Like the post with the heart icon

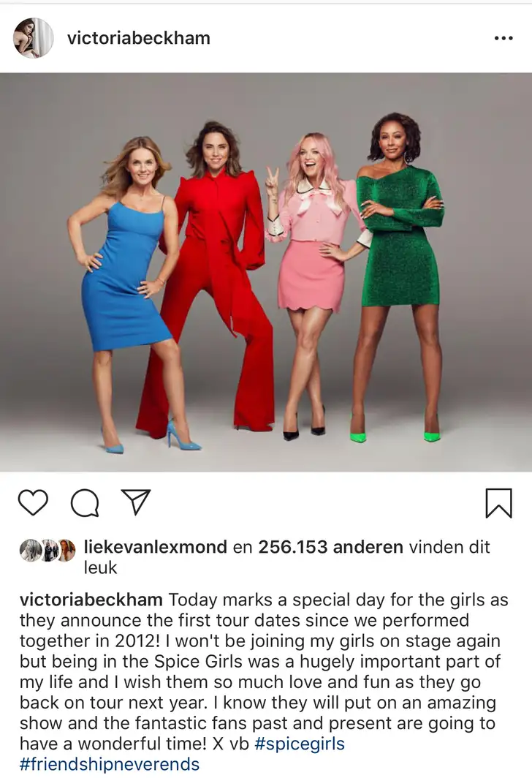[x=33, y=502]
